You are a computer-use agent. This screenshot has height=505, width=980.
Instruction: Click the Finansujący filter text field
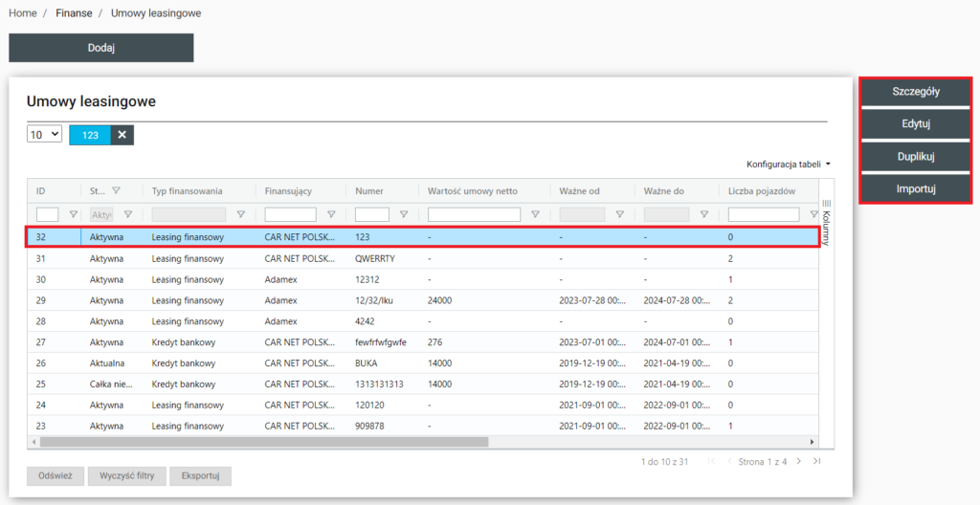pos(290,215)
